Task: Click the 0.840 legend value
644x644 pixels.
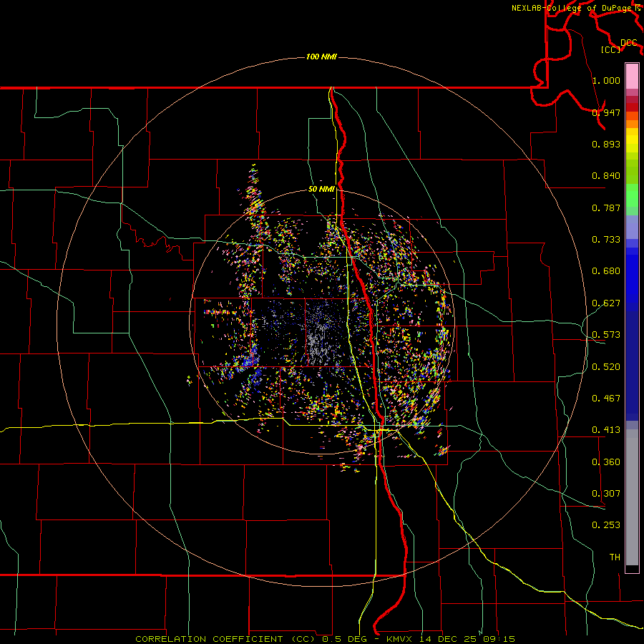Action: [606, 176]
